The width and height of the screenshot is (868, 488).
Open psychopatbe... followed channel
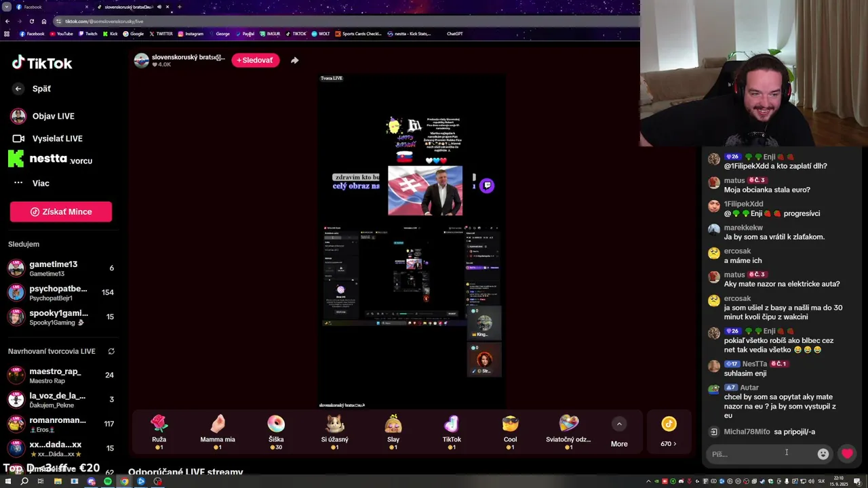click(61, 293)
